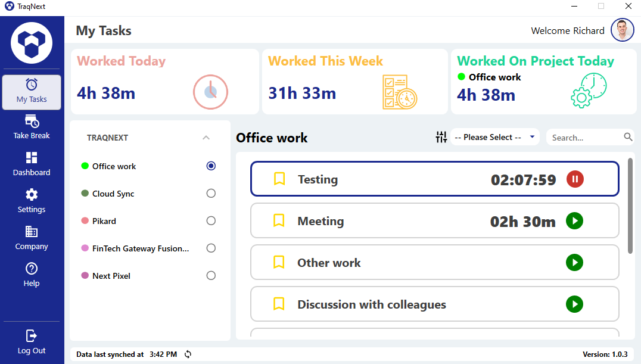641x364 pixels.
Task: Collapse the TRAQNEXT project list
Action: click(x=206, y=137)
